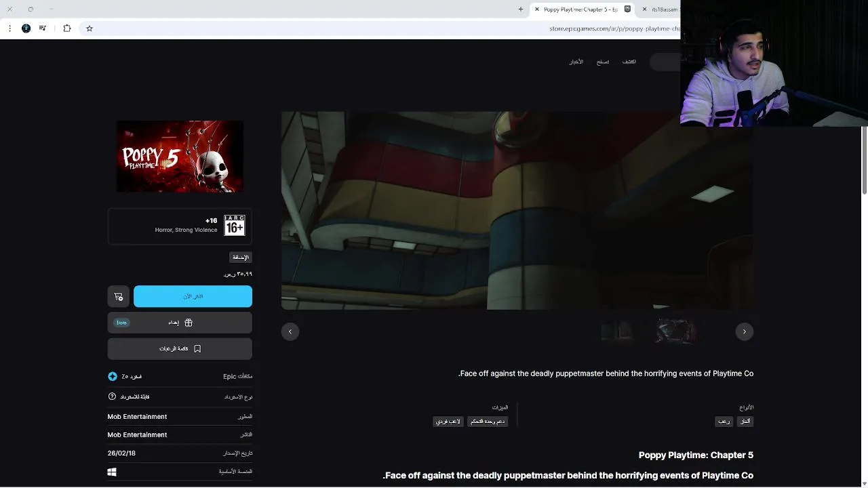Click the Horror, Strong Violence rating text
This screenshot has height=488, width=868.
tap(186, 230)
